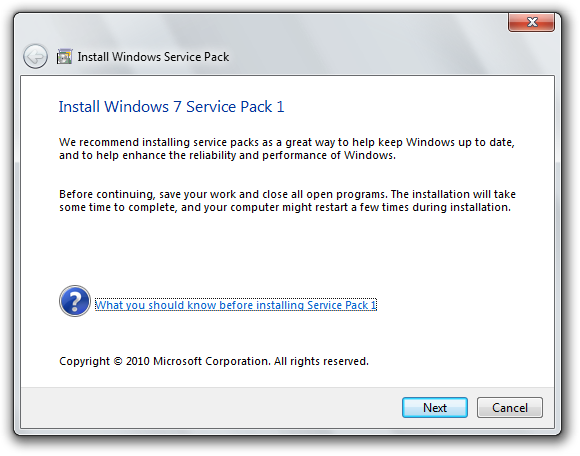Select the 'Install Windows 7 Service Pack 1' heading
The image size is (580, 456).
click(172, 107)
